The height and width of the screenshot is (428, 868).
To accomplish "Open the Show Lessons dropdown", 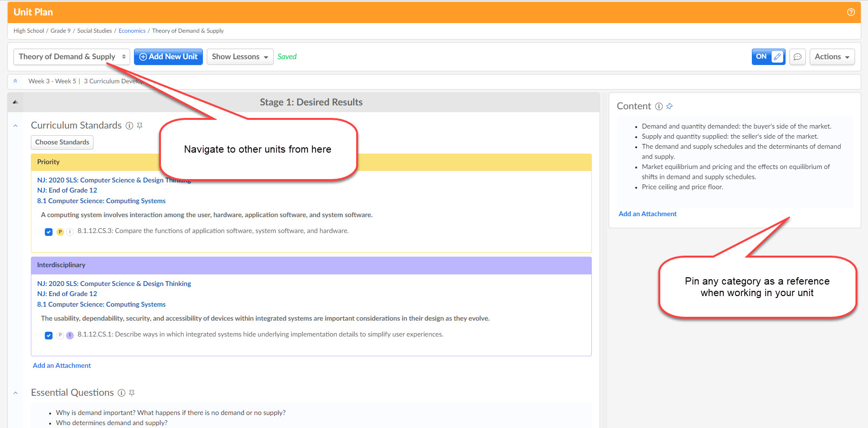I will tap(240, 57).
